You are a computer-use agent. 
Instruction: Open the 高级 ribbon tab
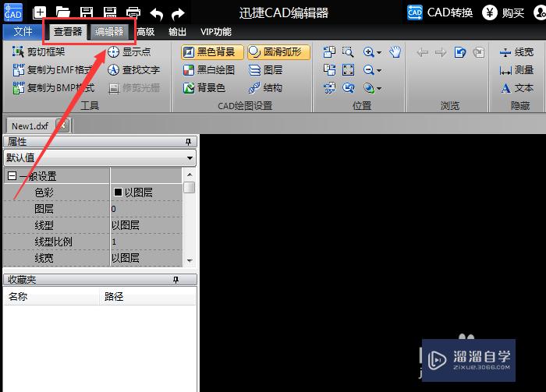(x=146, y=32)
